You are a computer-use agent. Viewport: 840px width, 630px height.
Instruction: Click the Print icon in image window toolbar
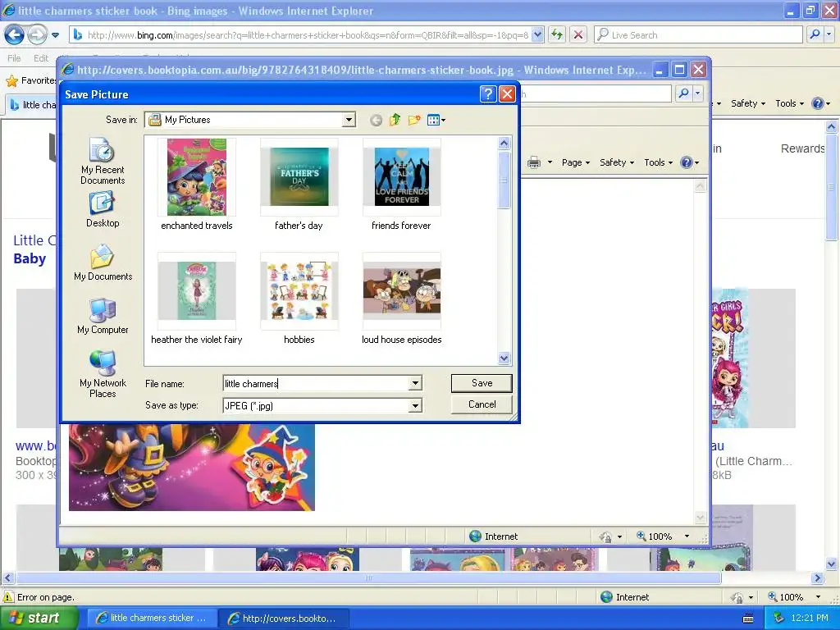(534, 162)
